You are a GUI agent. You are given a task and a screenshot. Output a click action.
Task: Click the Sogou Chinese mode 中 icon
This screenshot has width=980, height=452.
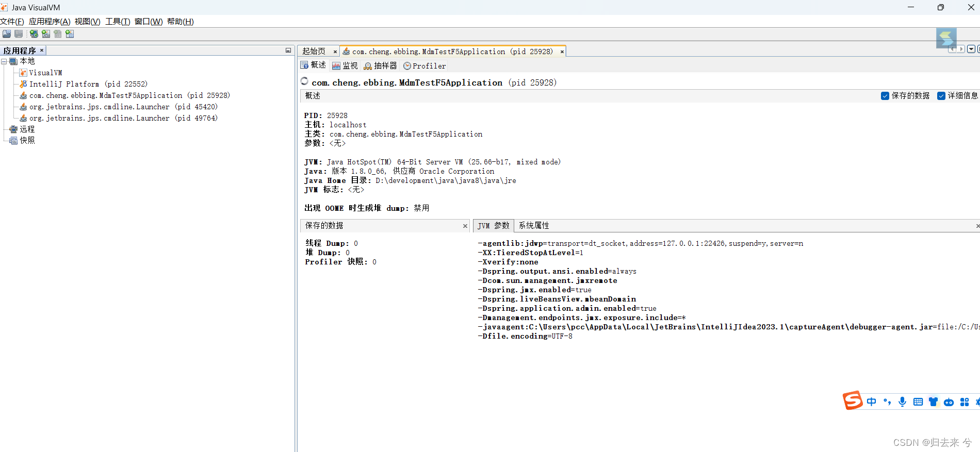pyautogui.click(x=872, y=402)
